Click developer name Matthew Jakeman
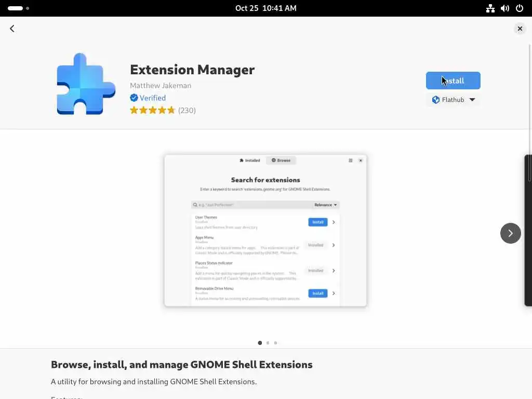The image size is (532, 399). click(x=161, y=86)
